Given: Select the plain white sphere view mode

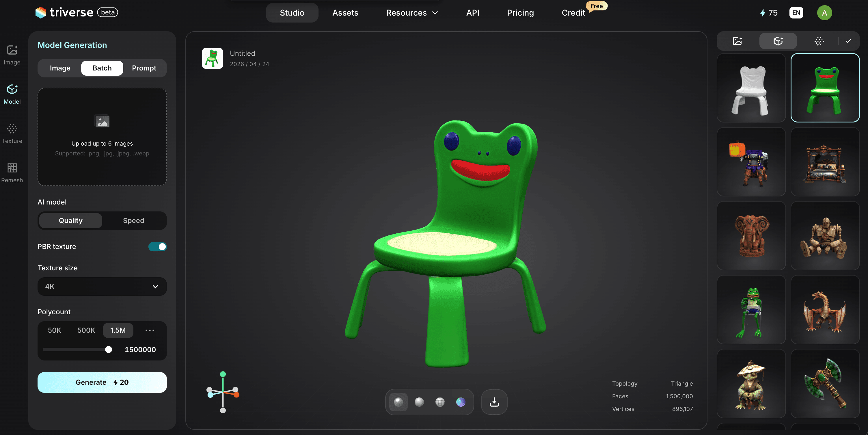Looking at the screenshot, I should click(x=419, y=402).
